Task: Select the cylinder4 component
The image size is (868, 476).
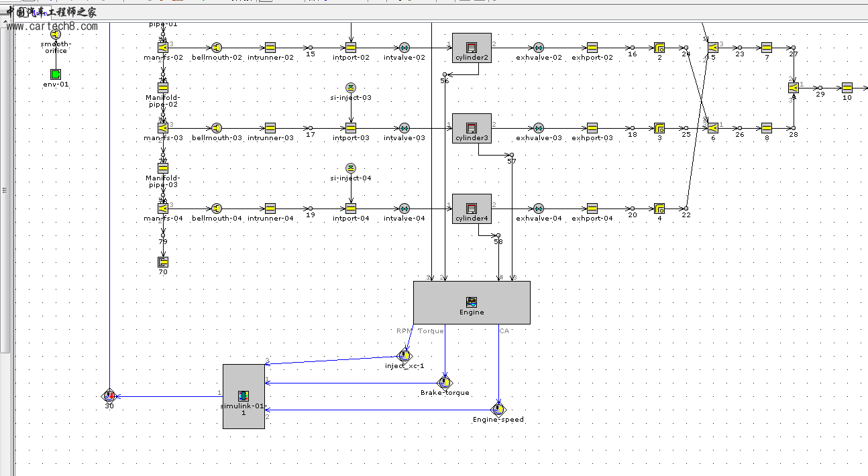Action: tap(472, 209)
